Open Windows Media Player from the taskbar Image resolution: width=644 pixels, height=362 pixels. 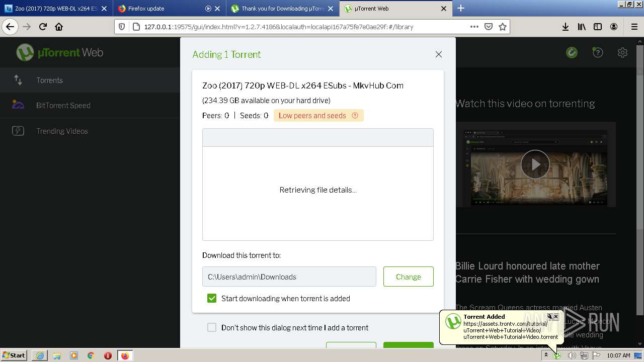tap(74, 355)
